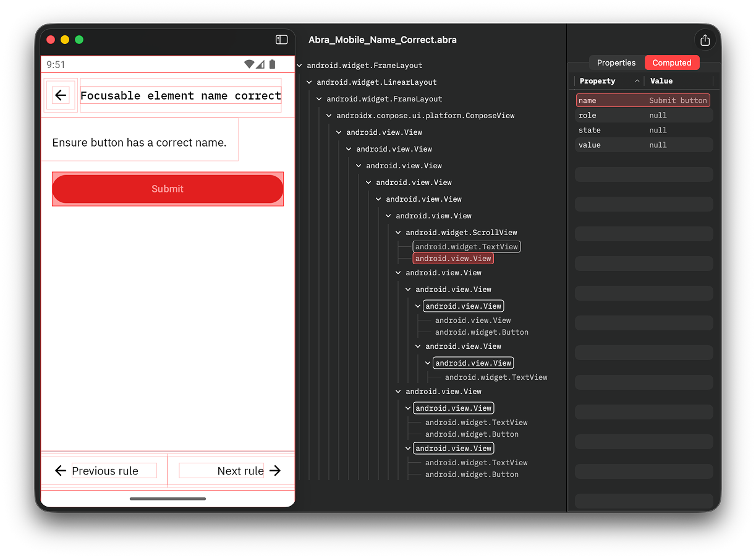Tap the back arrow in the phone header
The height and width of the screenshot is (558, 756).
pyautogui.click(x=61, y=95)
